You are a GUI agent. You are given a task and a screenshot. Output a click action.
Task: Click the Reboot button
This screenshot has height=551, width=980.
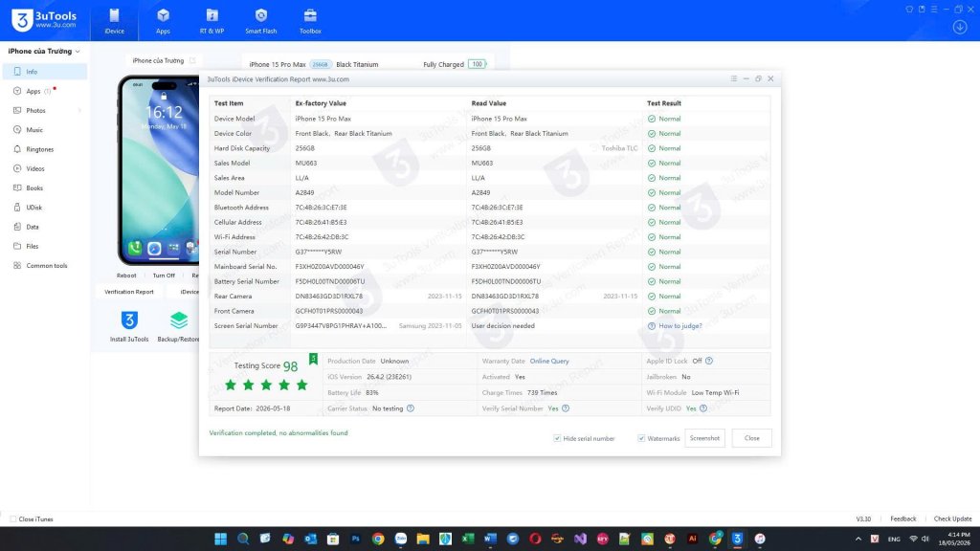(126, 275)
